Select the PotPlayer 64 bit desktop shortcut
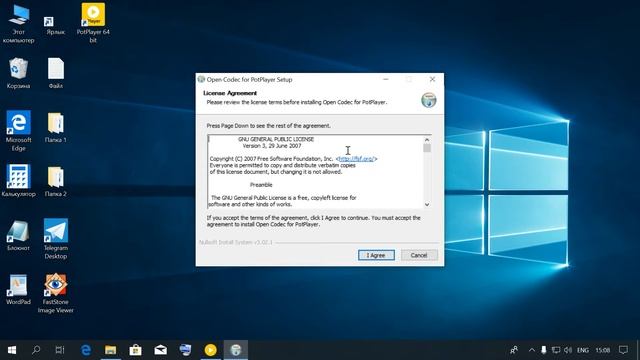Viewport: 640px width, 360px height. [x=93, y=23]
